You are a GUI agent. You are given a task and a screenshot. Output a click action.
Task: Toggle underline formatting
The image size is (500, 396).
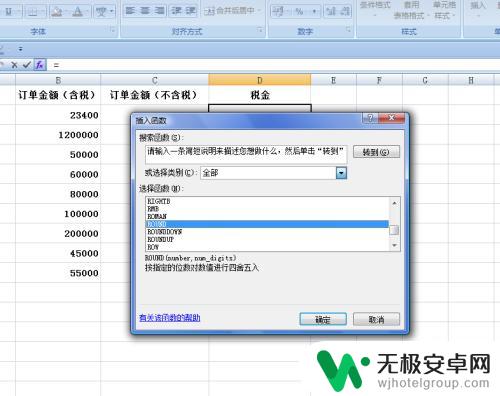8,12
